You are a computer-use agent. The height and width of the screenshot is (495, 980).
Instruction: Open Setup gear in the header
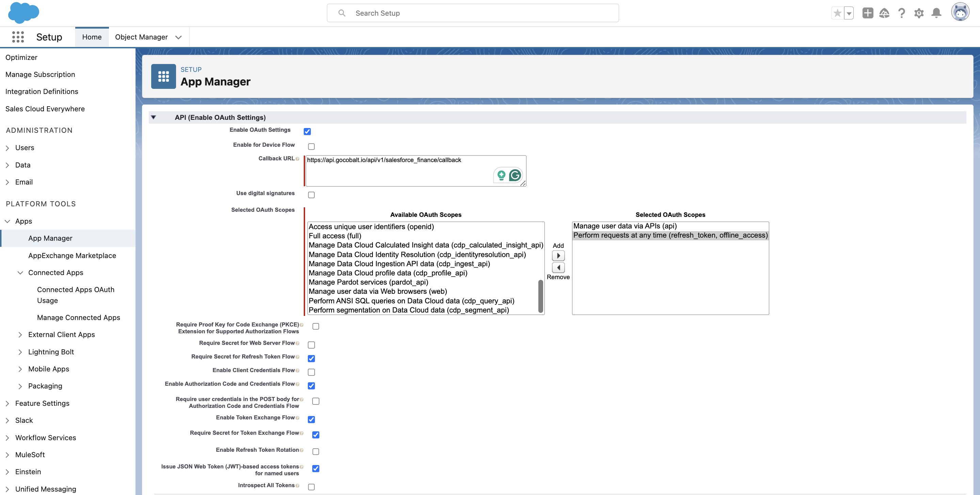(x=919, y=13)
